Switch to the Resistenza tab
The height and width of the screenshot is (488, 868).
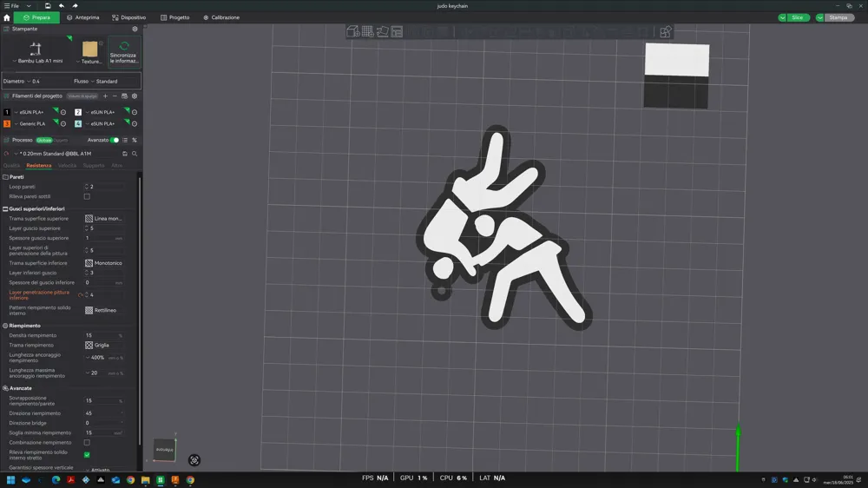point(39,166)
